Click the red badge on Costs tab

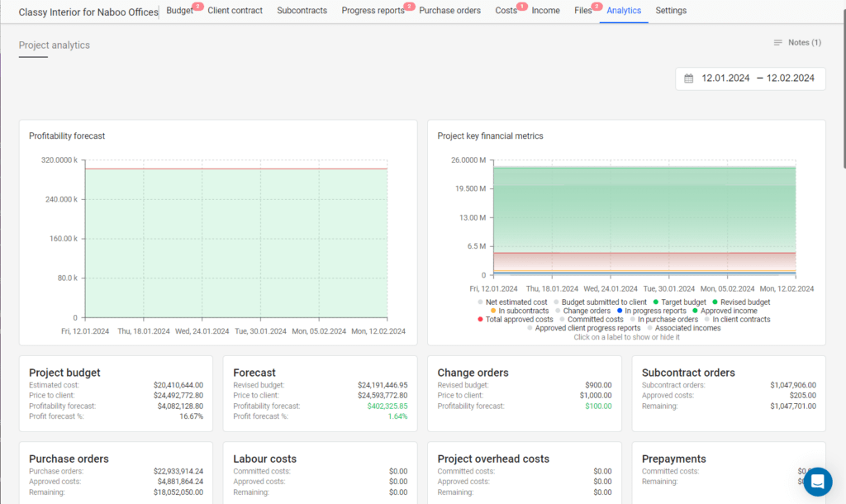pyautogui.click(x=522, y=7)
